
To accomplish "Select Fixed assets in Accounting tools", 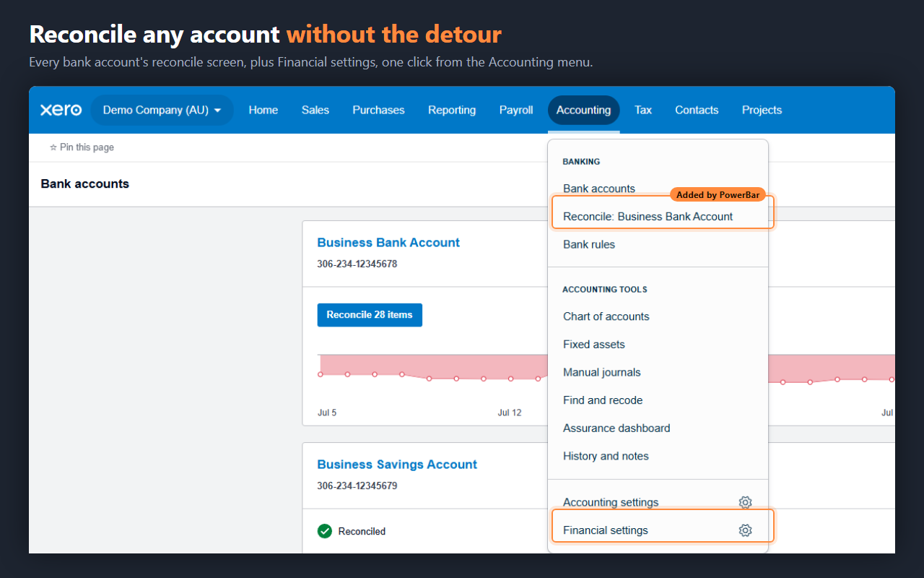I will click(x=594, y=345).
